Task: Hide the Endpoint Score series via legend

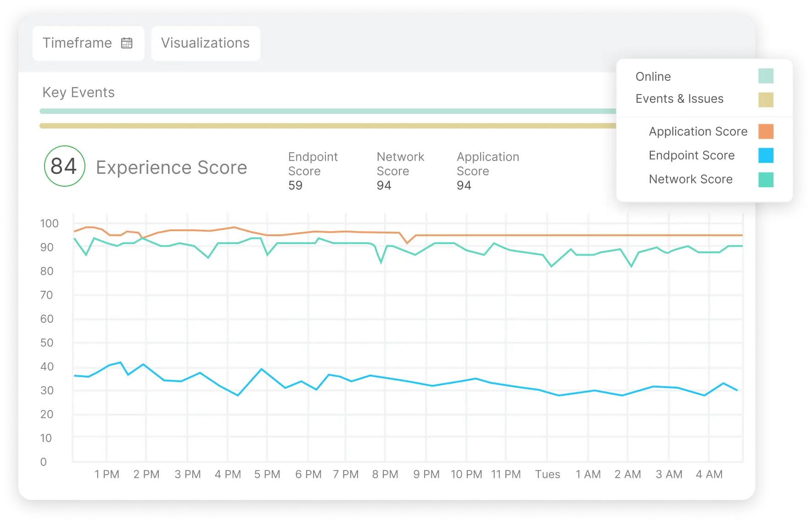Action: [691, 155]
